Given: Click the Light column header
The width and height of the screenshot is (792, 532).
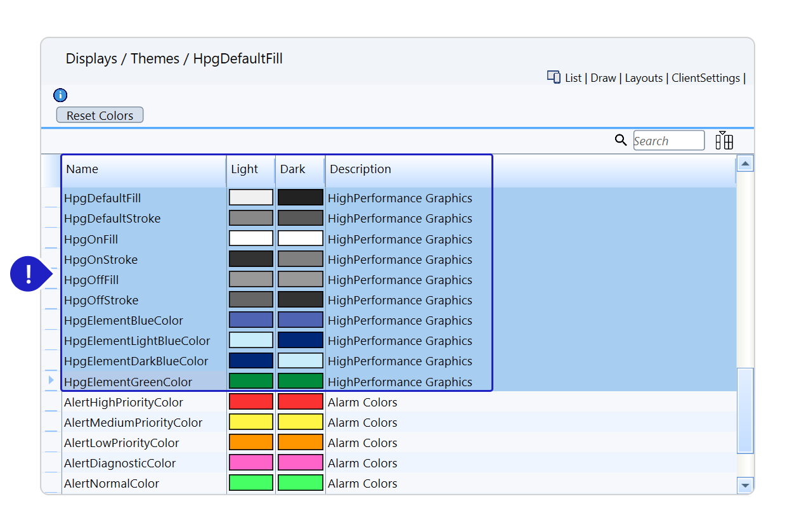Looking at the screenshot, I should click(245, 169).
